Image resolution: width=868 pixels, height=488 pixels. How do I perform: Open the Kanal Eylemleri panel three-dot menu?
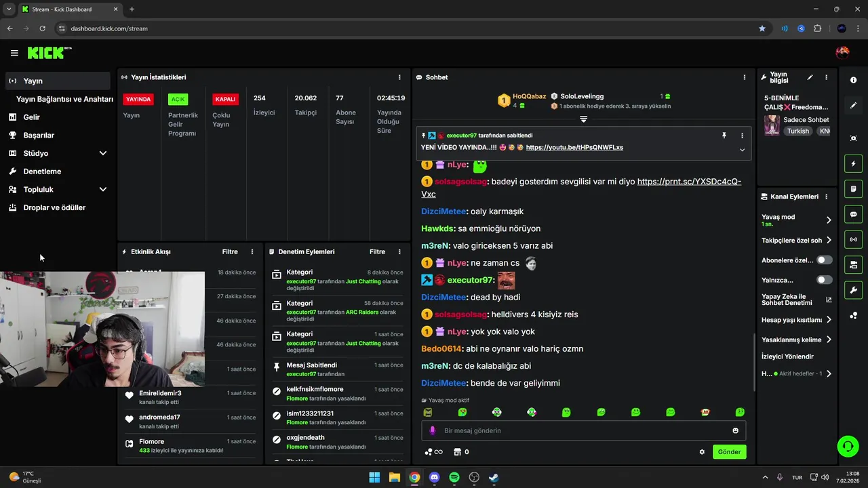(x=826, y=197)
